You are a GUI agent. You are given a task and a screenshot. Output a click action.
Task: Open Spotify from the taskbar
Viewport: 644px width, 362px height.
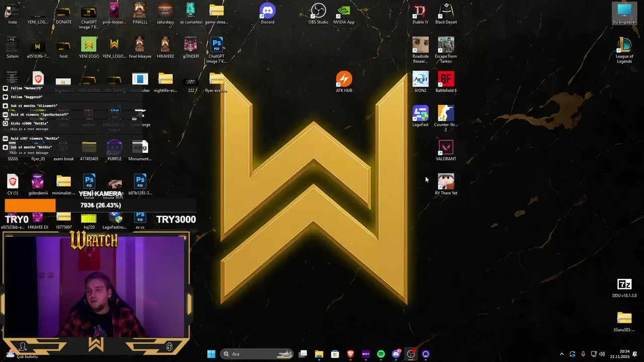(x=381, y=354)
